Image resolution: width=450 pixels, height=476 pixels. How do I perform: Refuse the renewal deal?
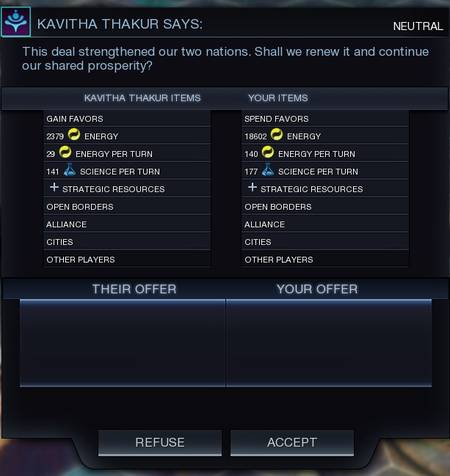(x=160, y=443)
